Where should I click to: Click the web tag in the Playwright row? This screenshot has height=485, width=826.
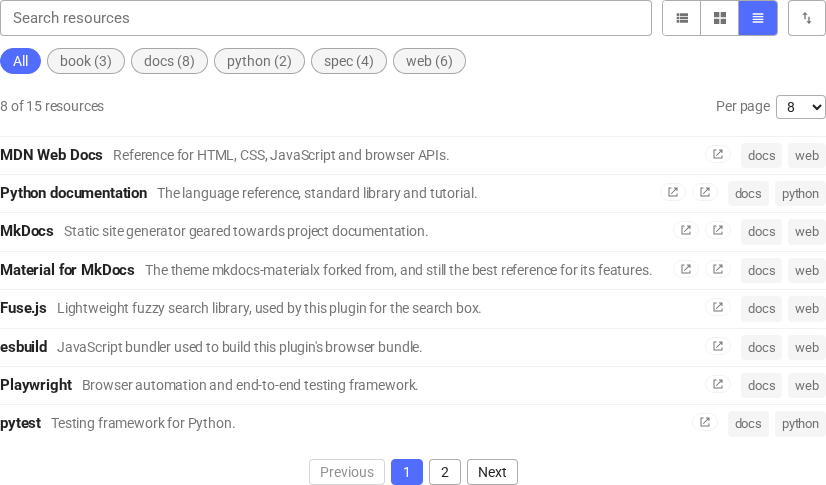pos(807,385)
